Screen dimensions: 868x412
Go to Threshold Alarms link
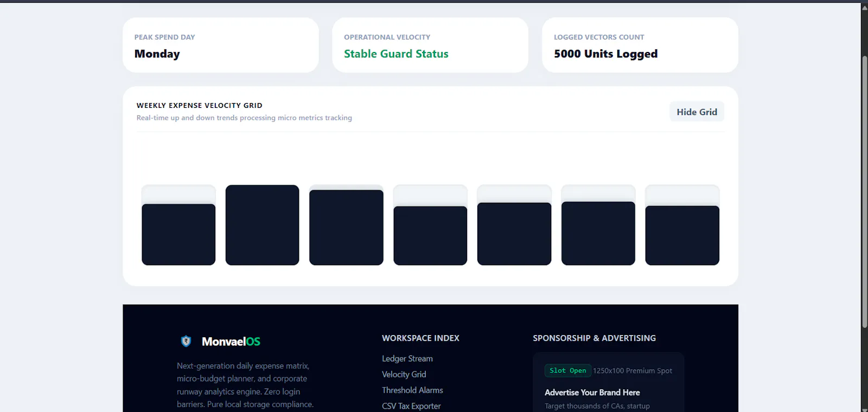[x=412, y=390]
